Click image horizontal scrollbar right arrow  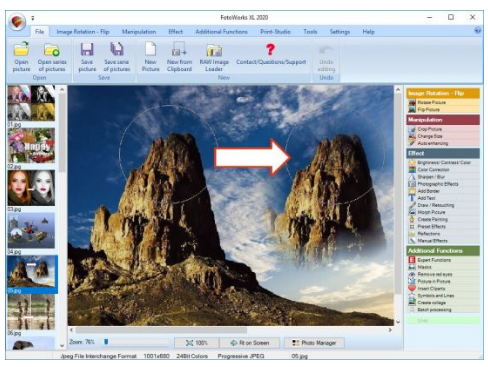390,330
